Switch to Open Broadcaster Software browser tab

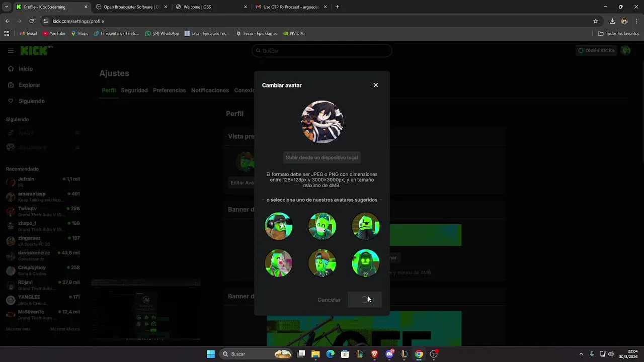tap(131, 7)
